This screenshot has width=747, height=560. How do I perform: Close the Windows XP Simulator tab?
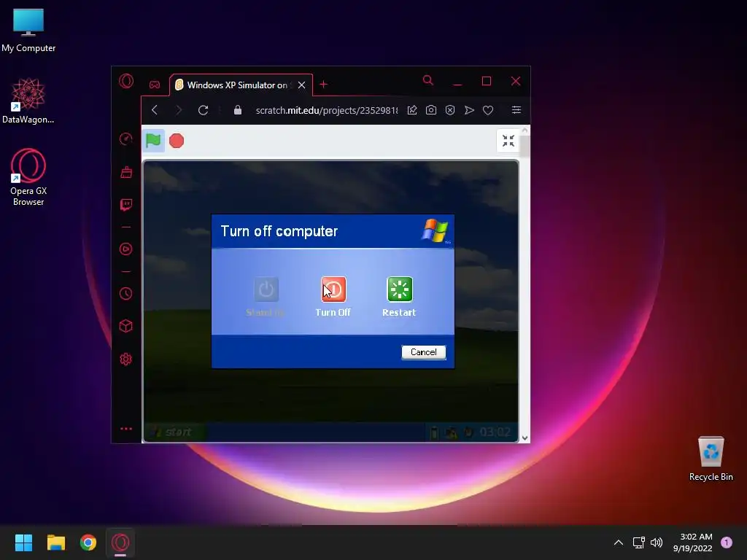click(301, 85)
